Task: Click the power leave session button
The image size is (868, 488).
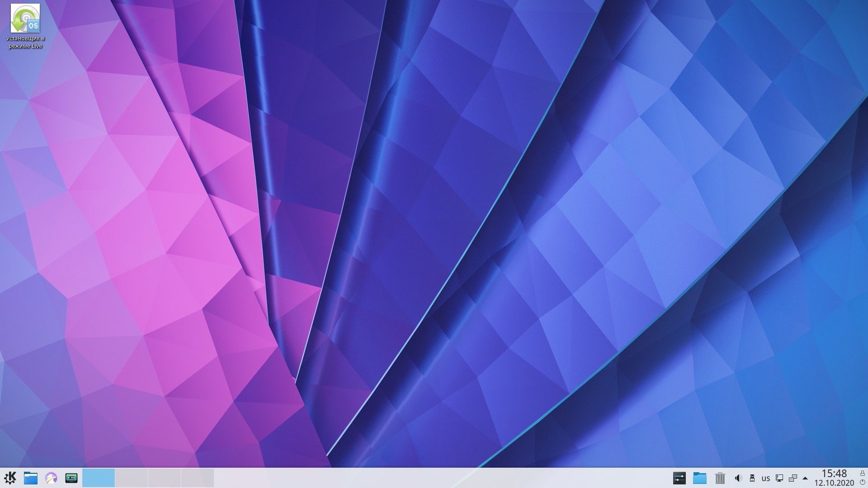Action: point(863,483)
